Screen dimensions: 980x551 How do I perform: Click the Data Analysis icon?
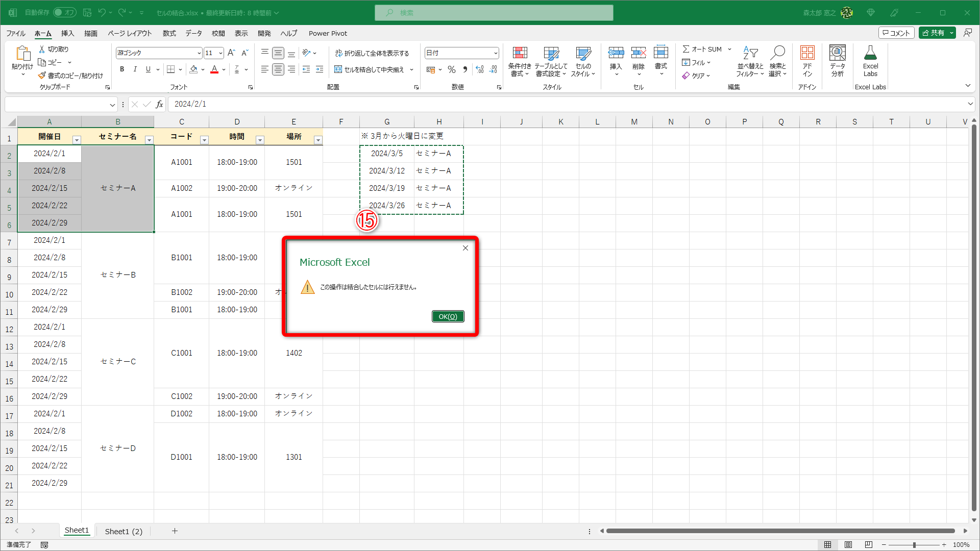(x=837, y=53)
